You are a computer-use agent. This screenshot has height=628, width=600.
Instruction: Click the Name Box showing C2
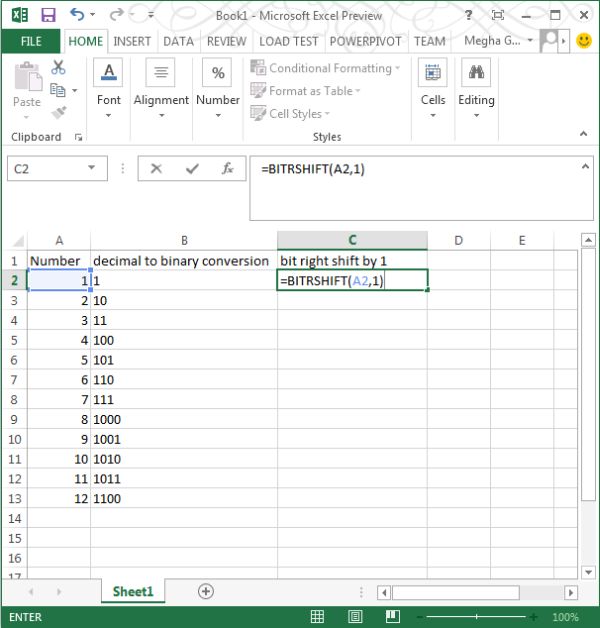[48, 169]
